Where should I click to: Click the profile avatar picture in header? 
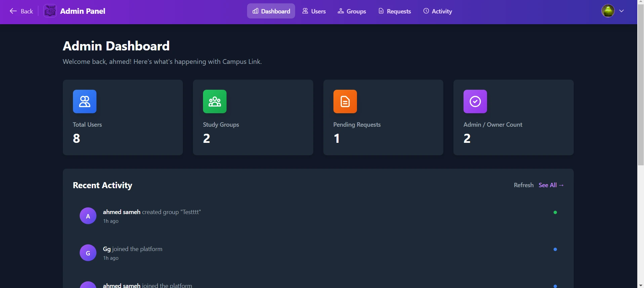point(608,11)
